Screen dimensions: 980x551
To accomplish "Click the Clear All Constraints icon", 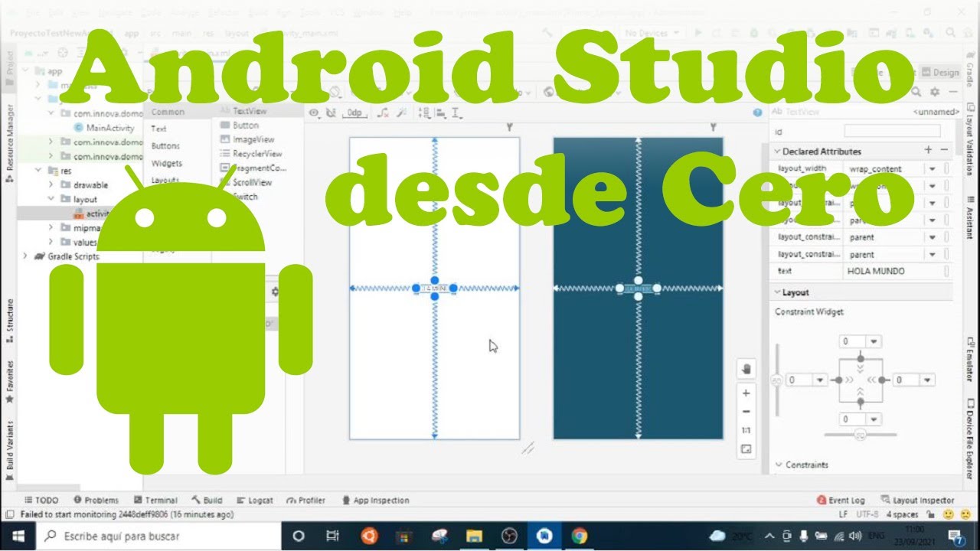I will [x=384, y=113].
